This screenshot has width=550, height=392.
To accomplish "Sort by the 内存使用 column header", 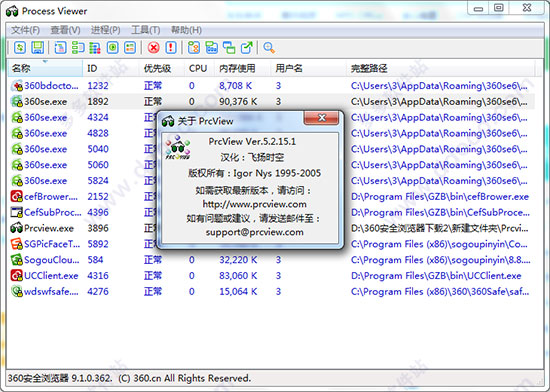I will [x=243, y=68].
